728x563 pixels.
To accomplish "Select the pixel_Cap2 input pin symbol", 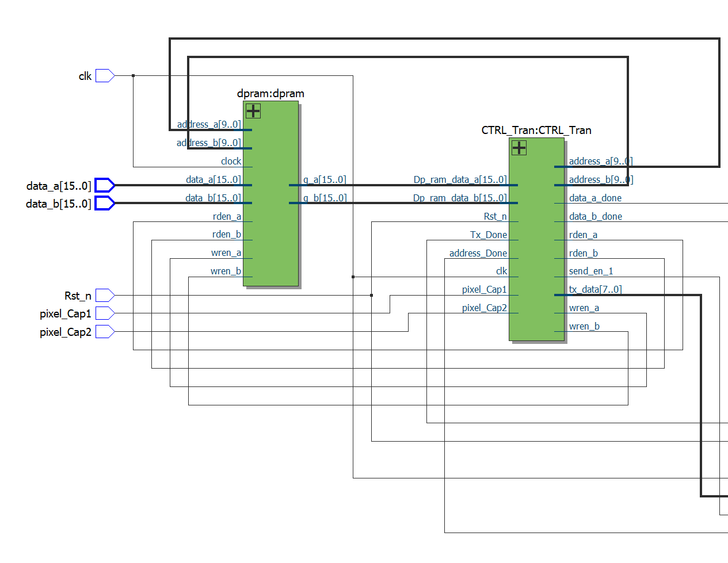I will 105,332.
